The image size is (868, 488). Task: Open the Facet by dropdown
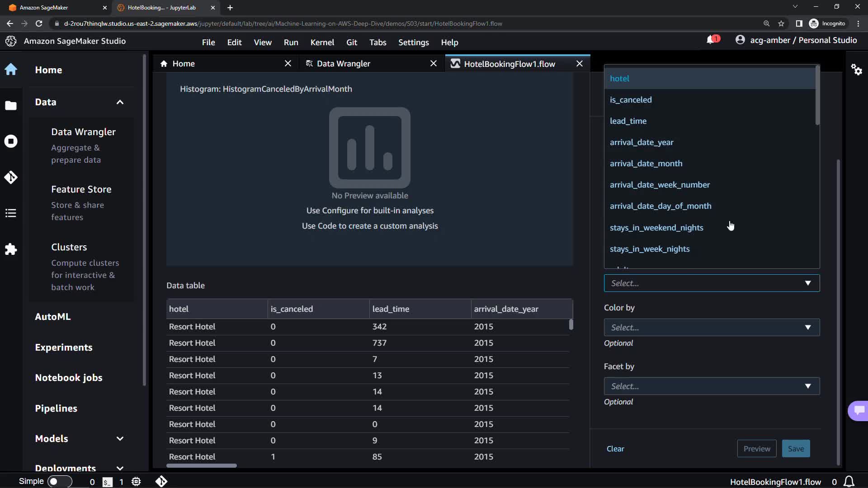tap(711, 386)
